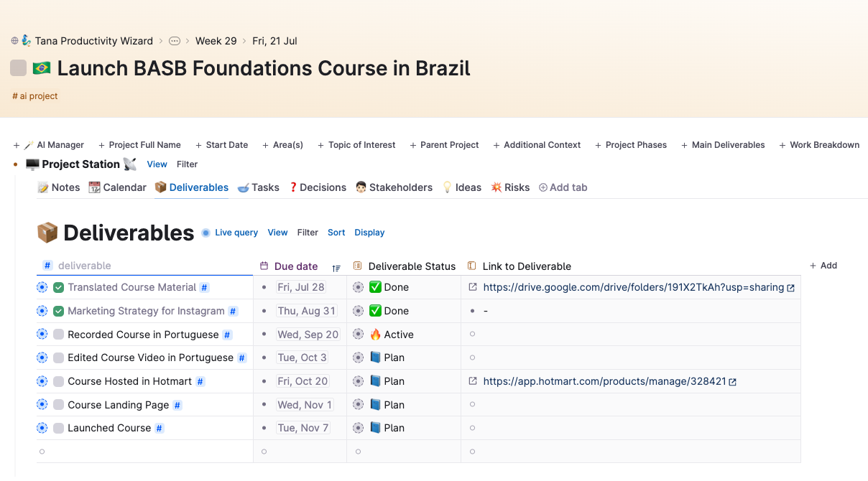This screenshot has height=481, width=868.
Task: Click the project status square beside the title
Action: (18, 68)
